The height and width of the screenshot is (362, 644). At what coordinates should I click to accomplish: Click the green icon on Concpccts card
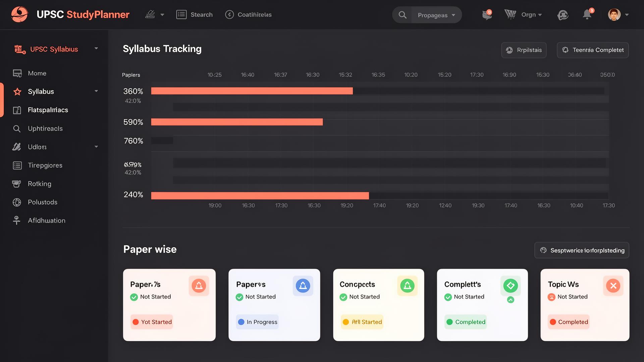tap(407, 286)
